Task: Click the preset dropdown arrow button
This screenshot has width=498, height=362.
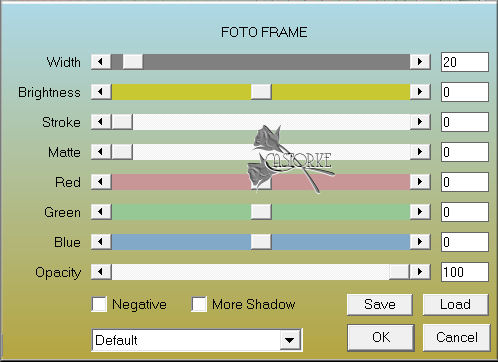Action: coord(290,340)
